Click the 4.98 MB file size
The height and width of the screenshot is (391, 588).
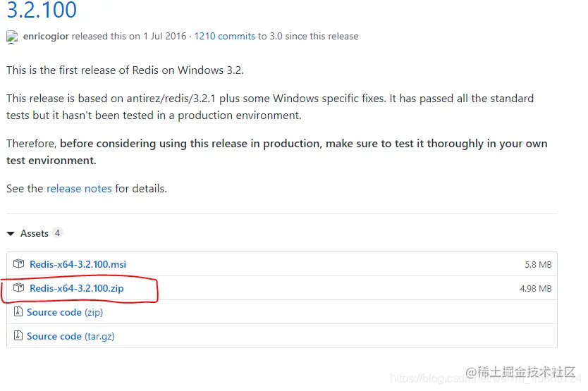536,289
